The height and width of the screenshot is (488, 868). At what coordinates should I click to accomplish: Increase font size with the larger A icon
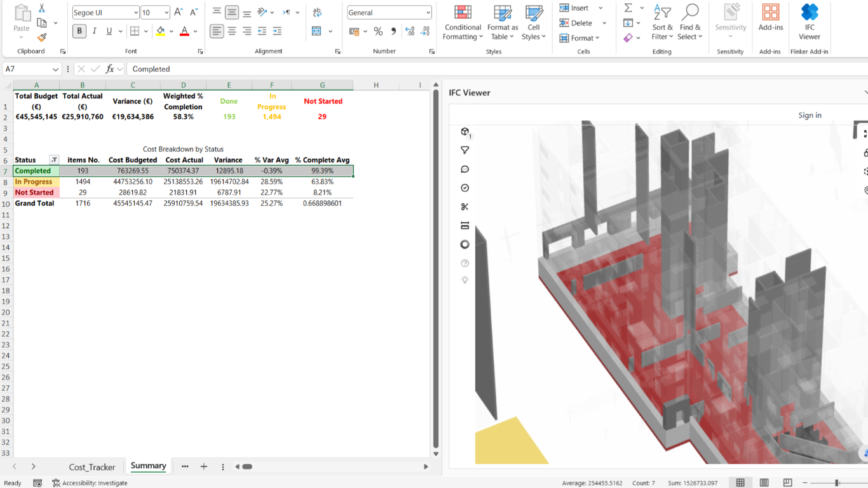[x=179, y=12]
